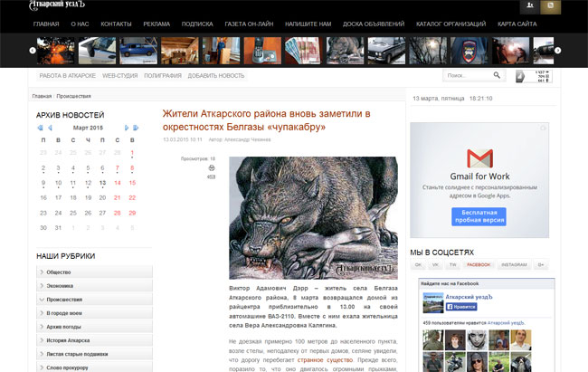The image size is (588, 372).
Task: Expand the Общество category
Action: tap(94, 272)
